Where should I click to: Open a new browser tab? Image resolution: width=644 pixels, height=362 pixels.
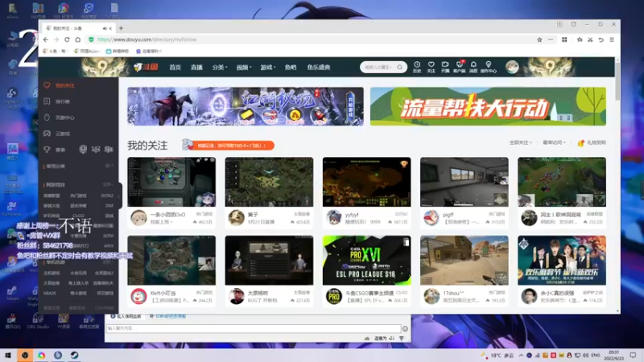(x=121, y=28)
